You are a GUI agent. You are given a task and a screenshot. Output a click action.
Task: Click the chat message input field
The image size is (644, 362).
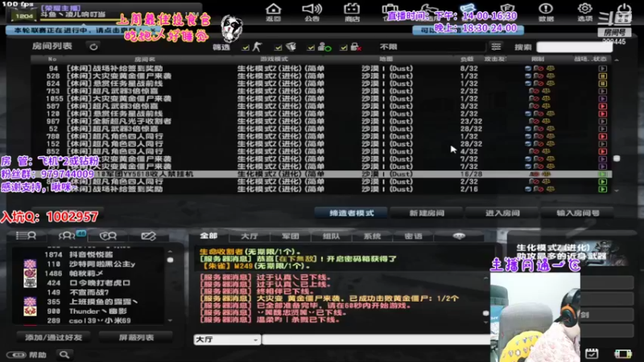(x=376, y=339)
